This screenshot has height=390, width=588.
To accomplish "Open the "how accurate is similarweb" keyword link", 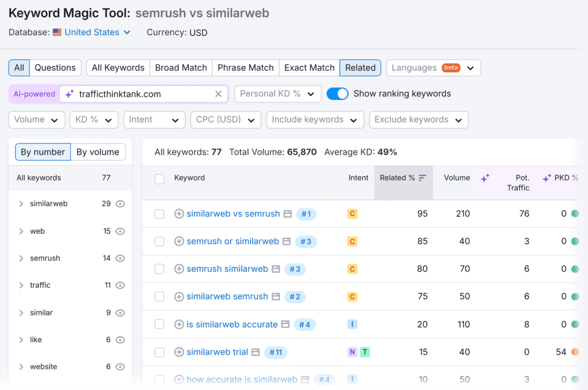I will 243,379.
